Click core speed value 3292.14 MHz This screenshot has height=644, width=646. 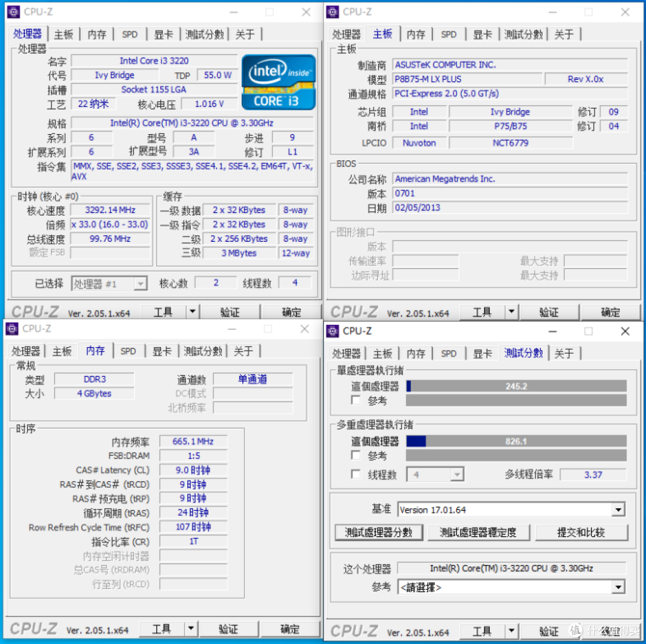(111, 210)
